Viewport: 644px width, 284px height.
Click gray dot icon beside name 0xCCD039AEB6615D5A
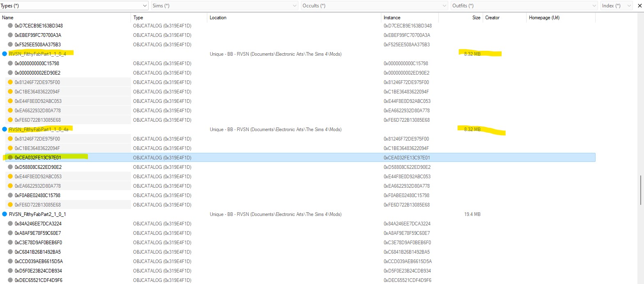(10, 261)
